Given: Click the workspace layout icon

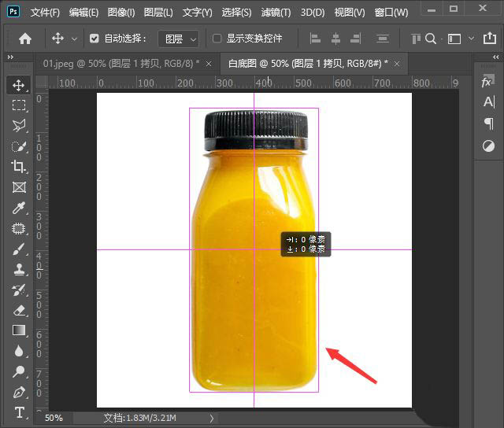Looking at the screenshot, I should 454,39.
